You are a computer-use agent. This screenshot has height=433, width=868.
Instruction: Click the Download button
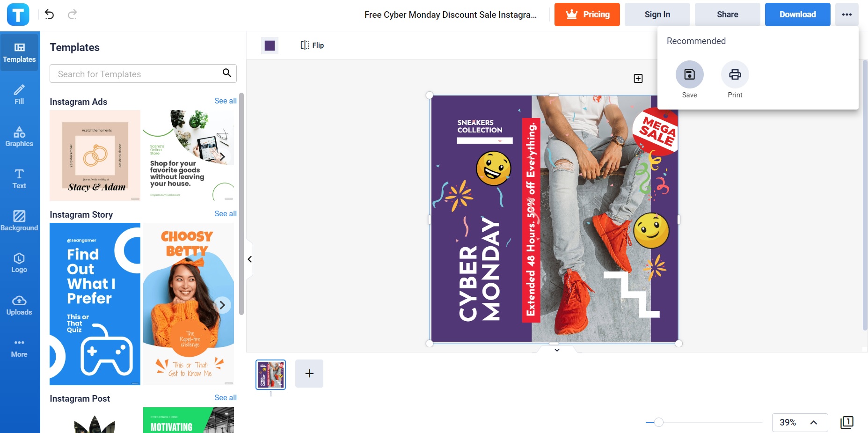pos(797,15)
